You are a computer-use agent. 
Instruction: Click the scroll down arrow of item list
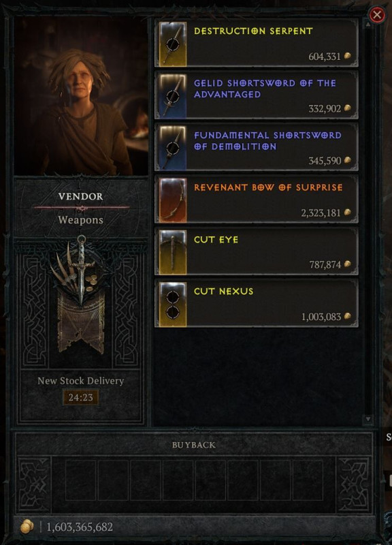click(367, 419)
